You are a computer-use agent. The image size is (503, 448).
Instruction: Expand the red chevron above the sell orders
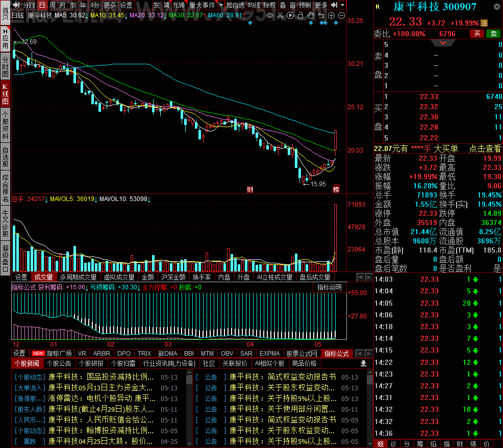pyautogui.click(x=443, y=43)
